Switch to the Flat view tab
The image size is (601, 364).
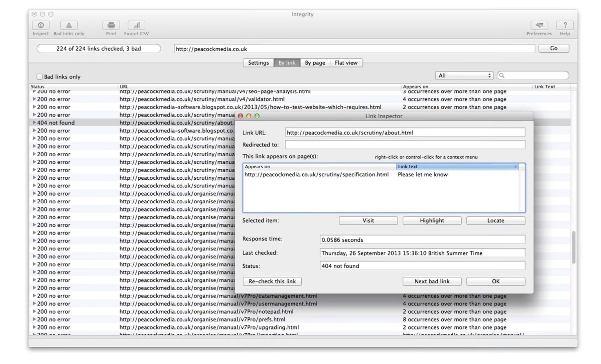click(x=346, y=63)
